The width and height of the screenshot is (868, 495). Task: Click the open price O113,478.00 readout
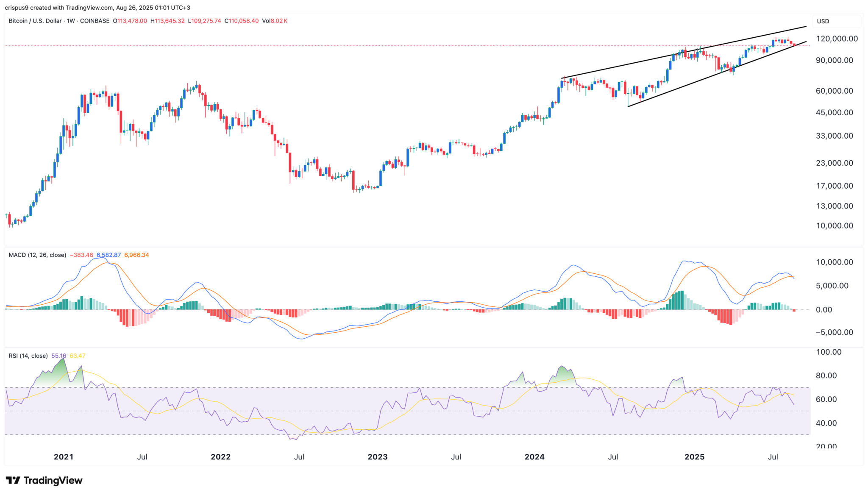tap(130, 21)
